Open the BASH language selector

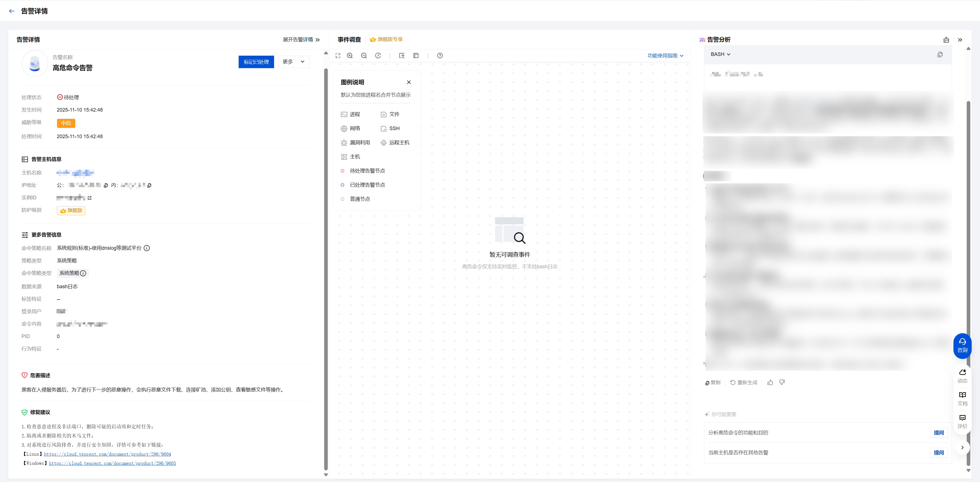coord(720,54)
